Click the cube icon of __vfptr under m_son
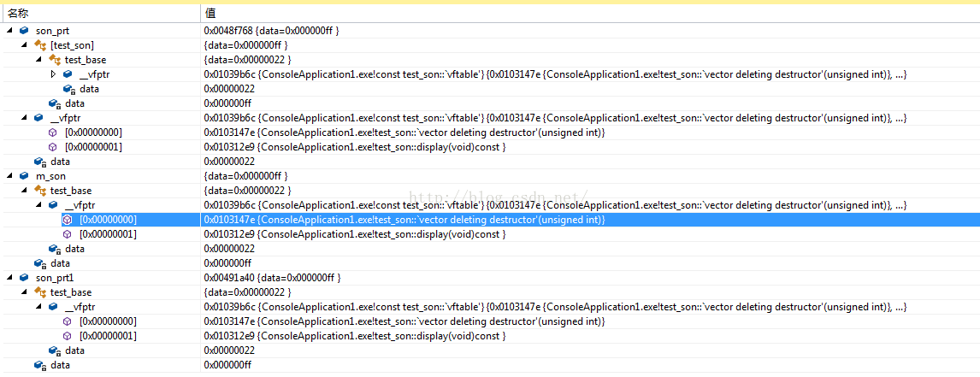Screen dimensions: 980x377 click(53, 205)
